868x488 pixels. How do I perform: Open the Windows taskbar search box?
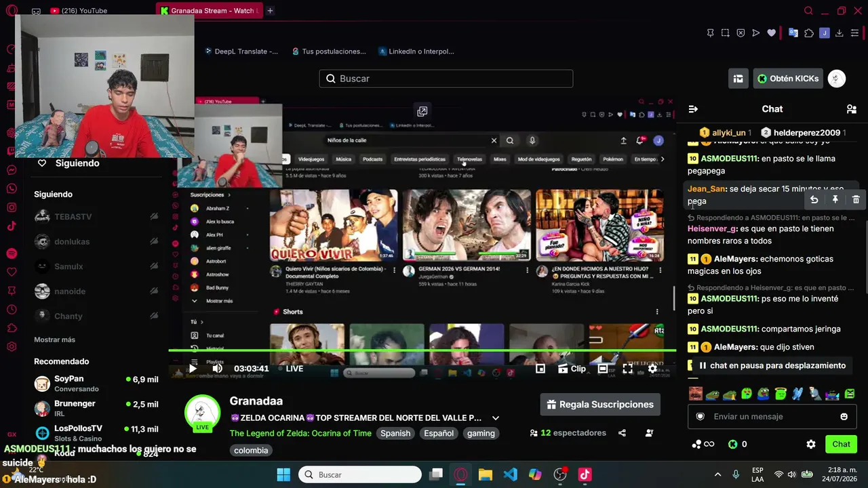pos(361,474)
